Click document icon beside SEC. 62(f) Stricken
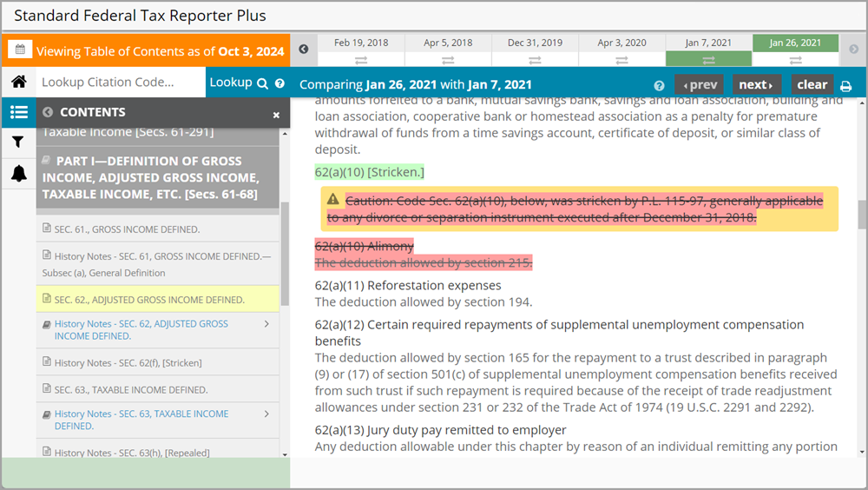868x490 pixels. tap(47, 361)
